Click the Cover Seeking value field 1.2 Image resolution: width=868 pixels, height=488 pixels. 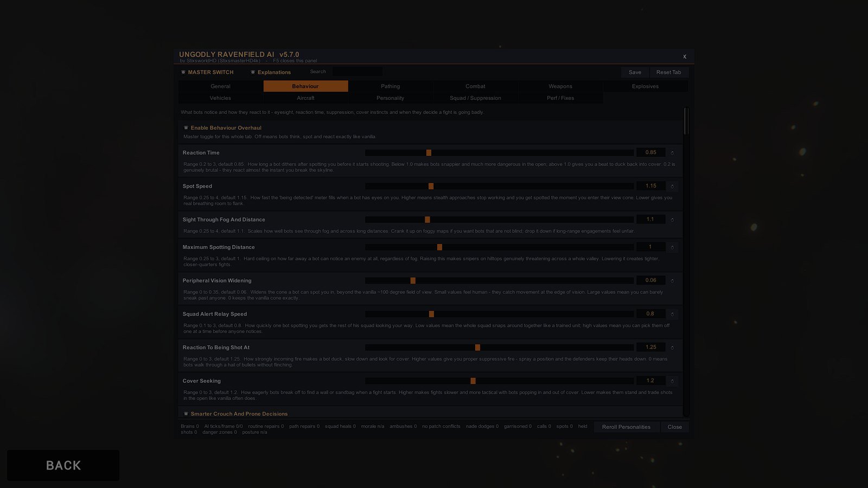click(x=651, y=381)
